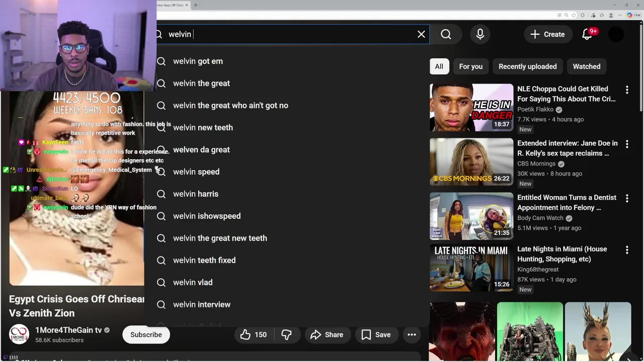The width and height of the screenshot is (644, 362).
Task: Open 'Entitled Woman Turns a Dentist' title
Action: (x=567, y=203)
